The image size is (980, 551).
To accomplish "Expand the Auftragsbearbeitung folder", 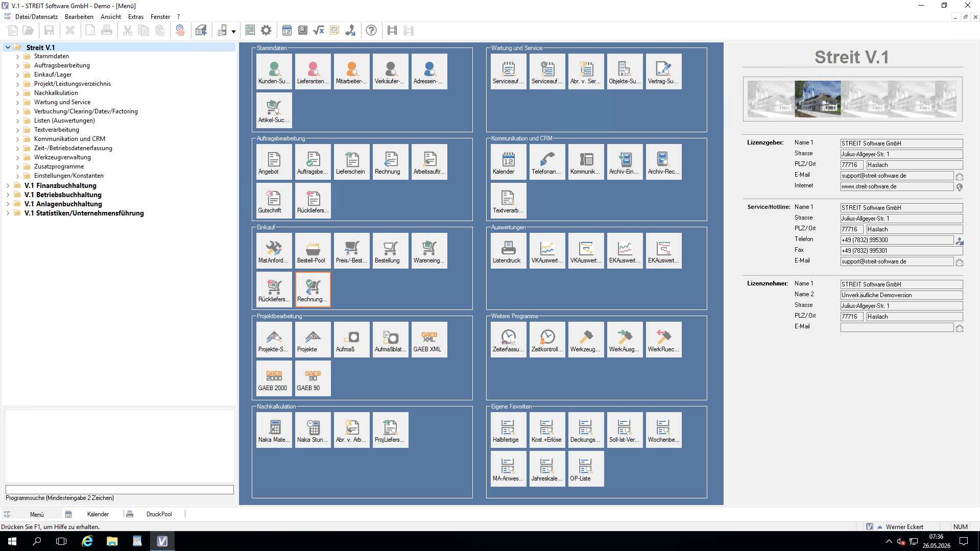I will [17, 66].
